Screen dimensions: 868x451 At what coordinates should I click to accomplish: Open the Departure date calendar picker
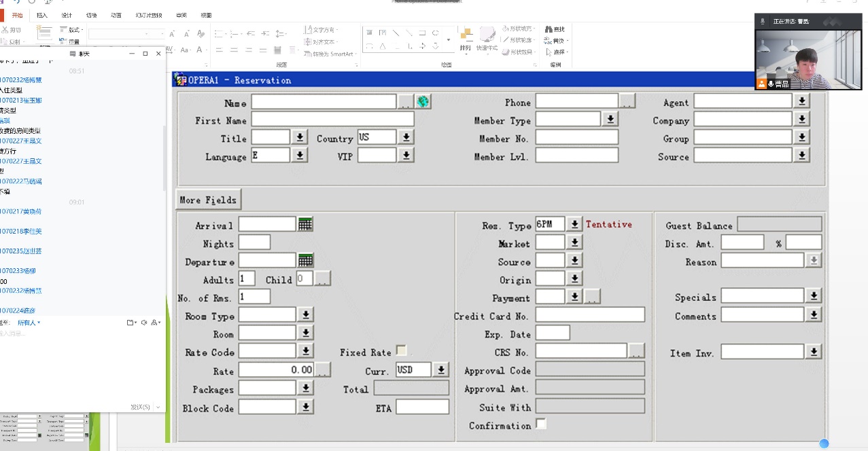pos(305,261)
